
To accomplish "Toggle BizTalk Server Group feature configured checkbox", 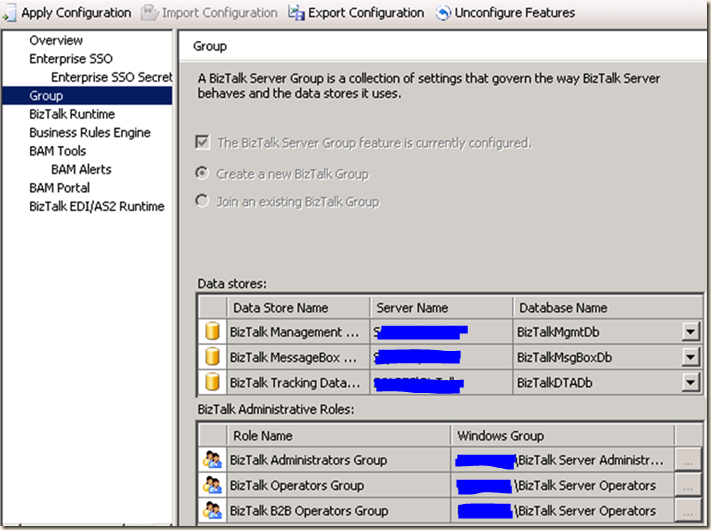I will [202, 142].
